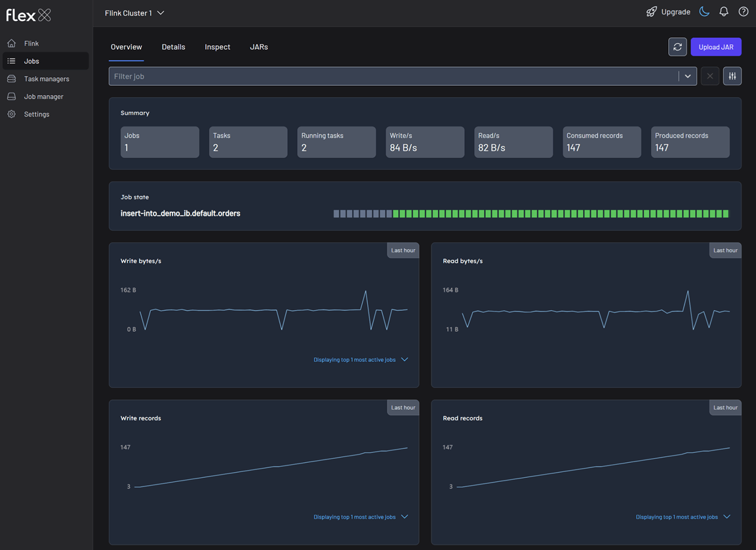Open Jobs in the sidebar

tap(46, 61)
